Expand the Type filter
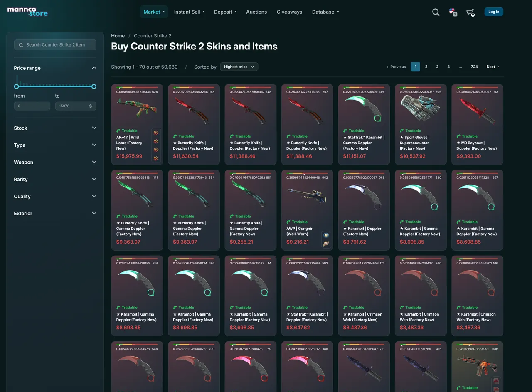Screen dimensions: 532x392 (55, 145)
